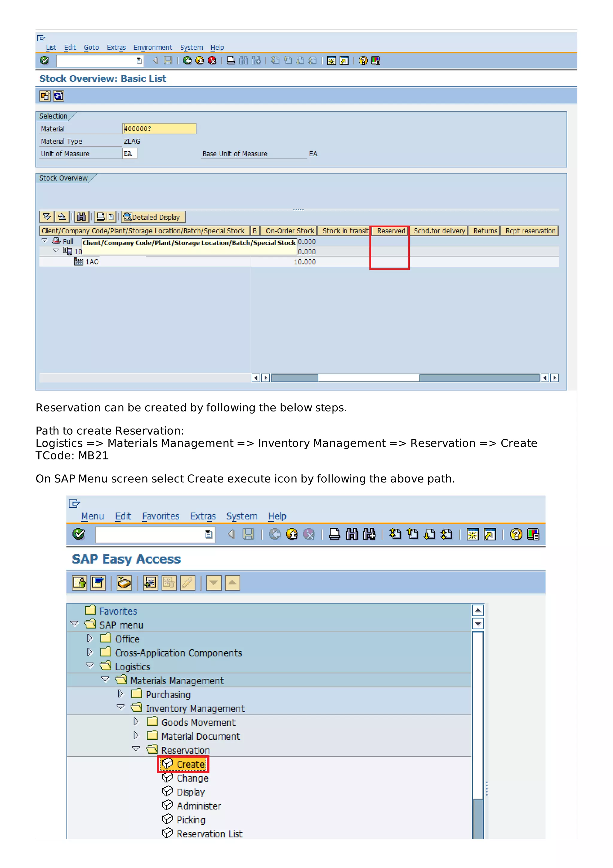Click Add to Favorites icon in SAP Easy Access
613x868 pixels.
point(150,583)
